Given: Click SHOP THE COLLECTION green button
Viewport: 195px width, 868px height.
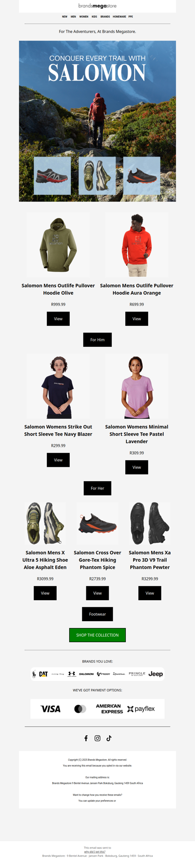Looking at the screenshot, I should coord(97,635).
